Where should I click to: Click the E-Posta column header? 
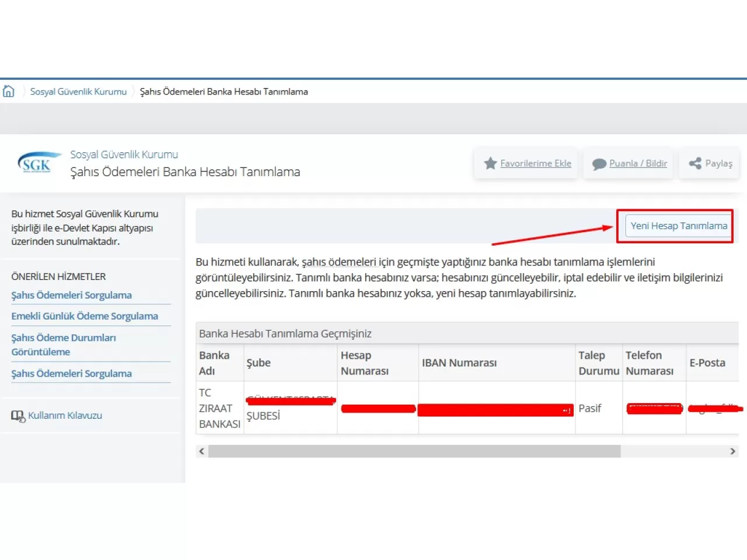(x=707, y=363)
